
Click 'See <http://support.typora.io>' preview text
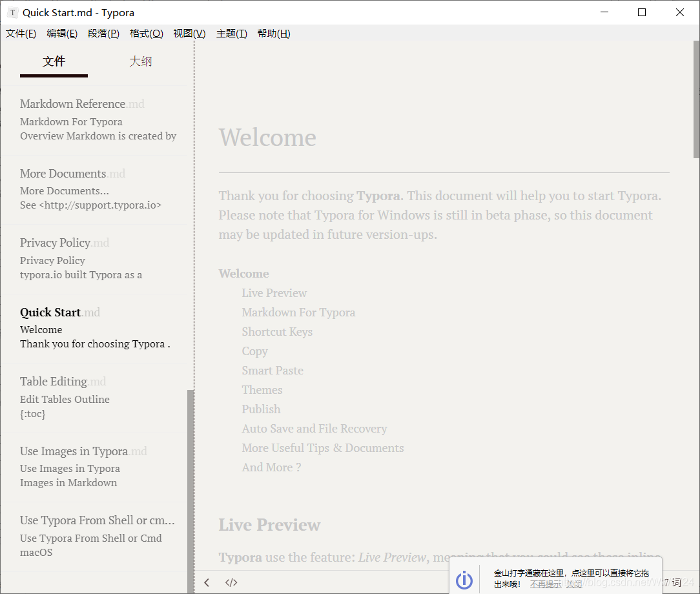[x=90, y=205]
